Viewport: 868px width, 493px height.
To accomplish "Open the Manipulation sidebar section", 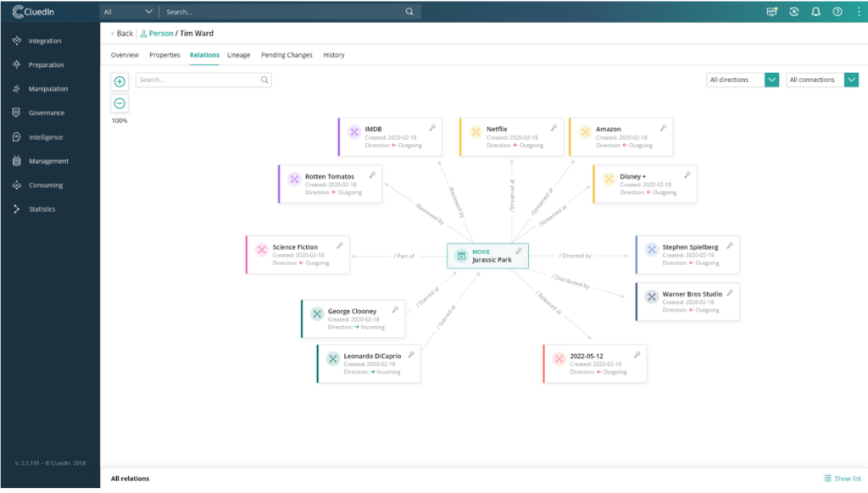I will click(41, 89).
